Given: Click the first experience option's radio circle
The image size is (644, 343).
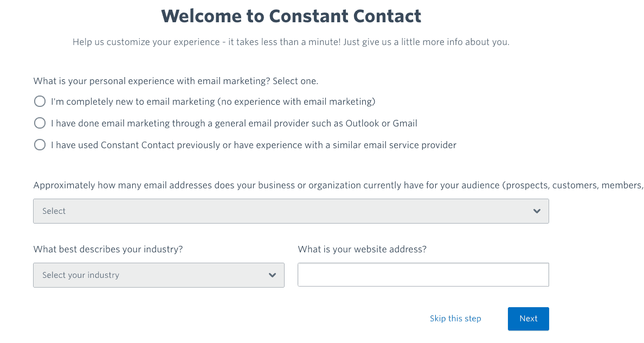Looking at the screenshot, I should 40,101.
